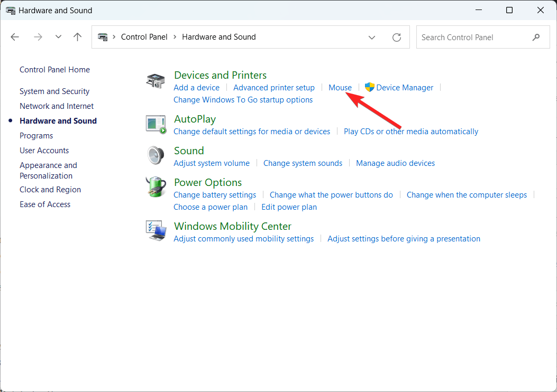Open Choose a power plan
The height and width of the screenshot is (392, 557).
211,207
